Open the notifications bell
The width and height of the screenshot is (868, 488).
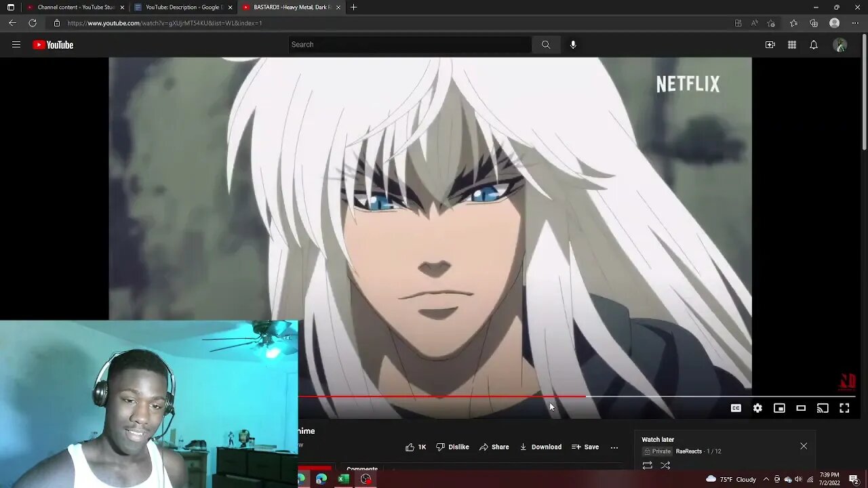(814, 45)
